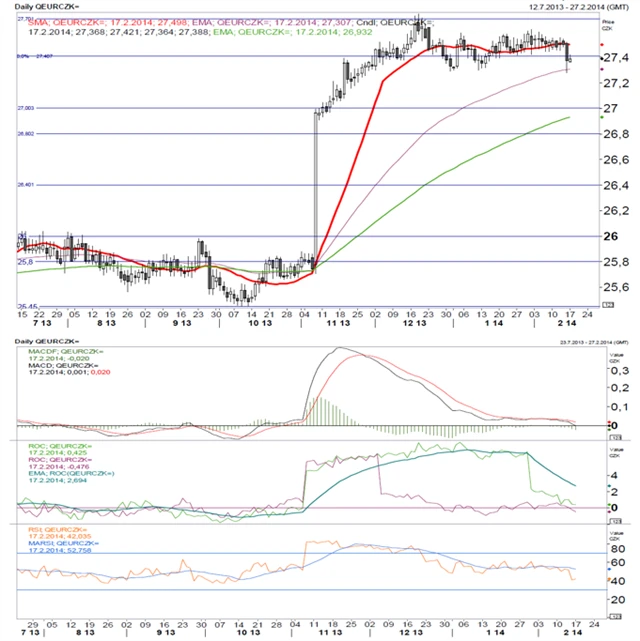Click the 25,6 price axis value
The height and width of the screenshot is (641, 640).
click(616, 287)
